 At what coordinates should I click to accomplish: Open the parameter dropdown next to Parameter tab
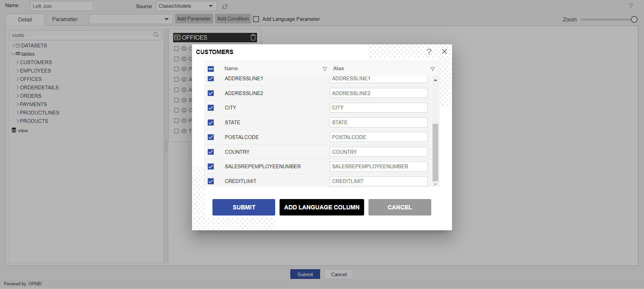pos(131,19)
